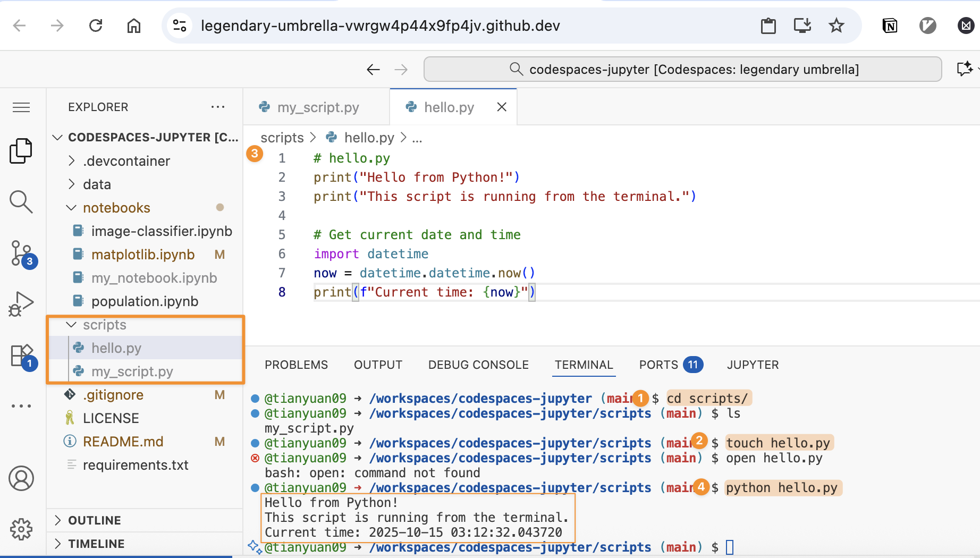Open README.md in the explorer
The image size is (980, 558).
(x=123, y=442)
